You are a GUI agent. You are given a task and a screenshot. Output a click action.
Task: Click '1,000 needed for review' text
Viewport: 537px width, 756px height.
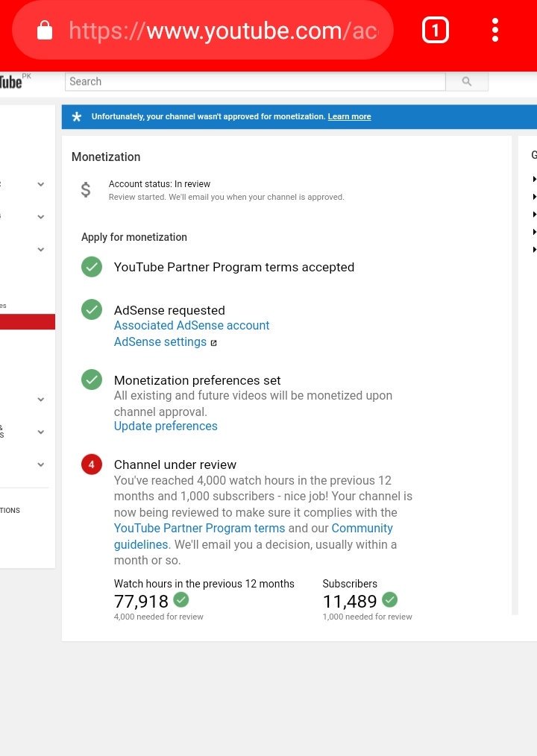pos(367,617)
